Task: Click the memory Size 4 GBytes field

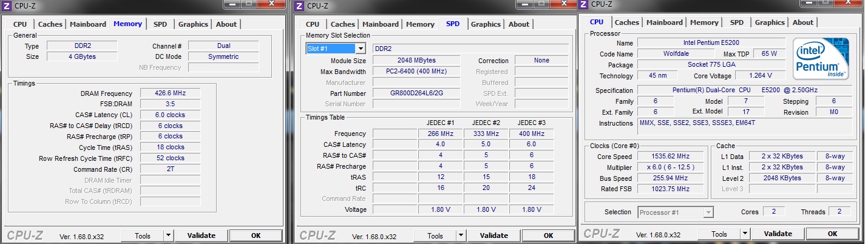Action: 82,56
